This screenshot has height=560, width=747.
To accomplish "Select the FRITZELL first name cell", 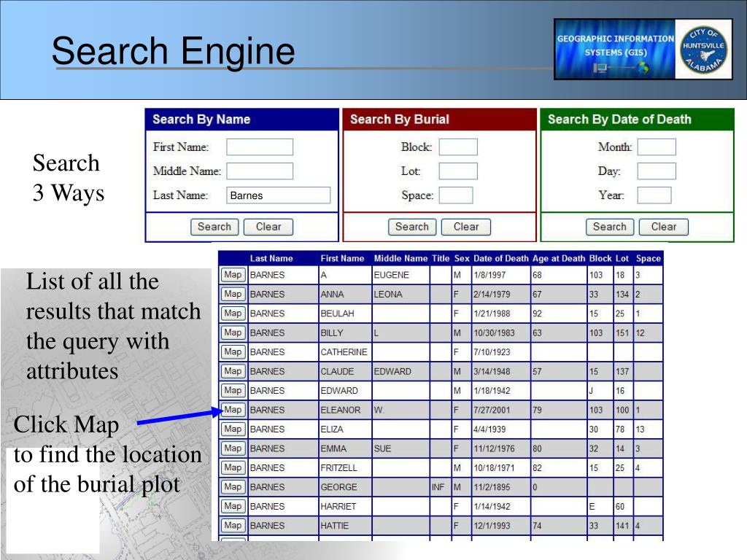I will (x=345, y=468).
